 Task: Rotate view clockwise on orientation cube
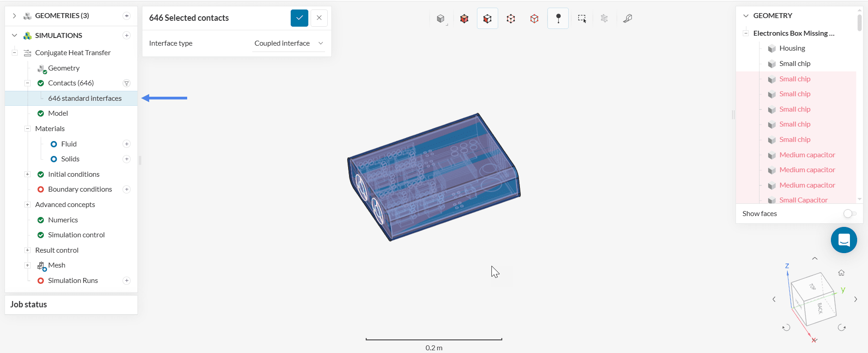click(x=841, y=328)
